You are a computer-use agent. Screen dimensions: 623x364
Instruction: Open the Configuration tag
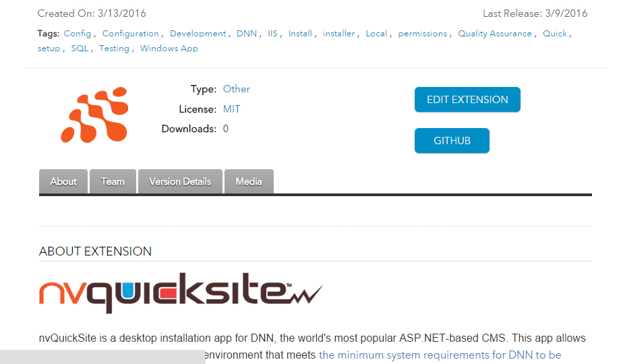coord(130,34)
